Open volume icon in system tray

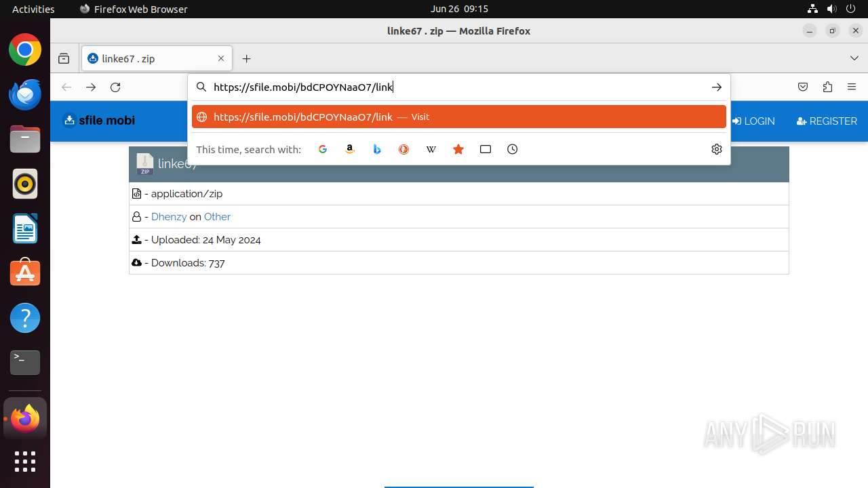click(x=831, y=9)
